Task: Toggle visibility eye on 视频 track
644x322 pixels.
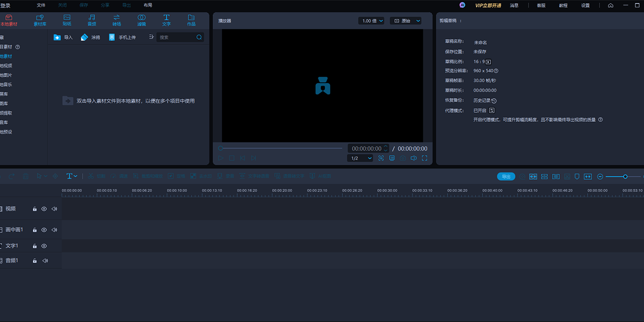Action: (44, 209)
